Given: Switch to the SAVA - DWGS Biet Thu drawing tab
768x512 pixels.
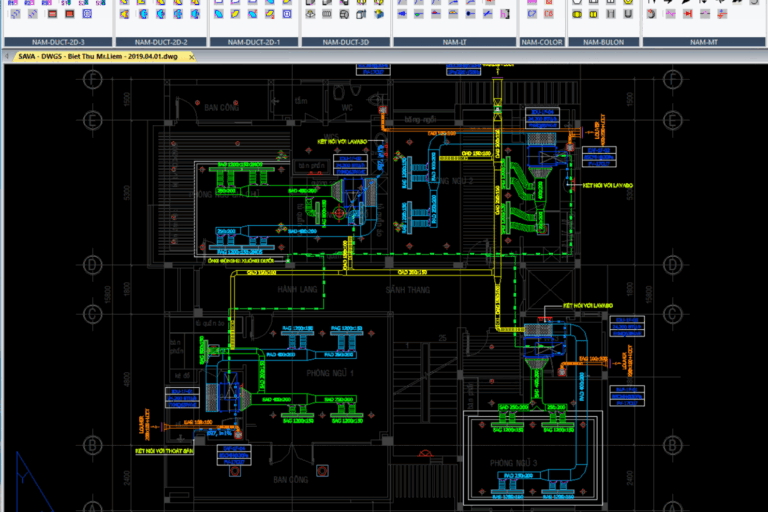Looking at the screenshot, I should [x=98, y=56].
